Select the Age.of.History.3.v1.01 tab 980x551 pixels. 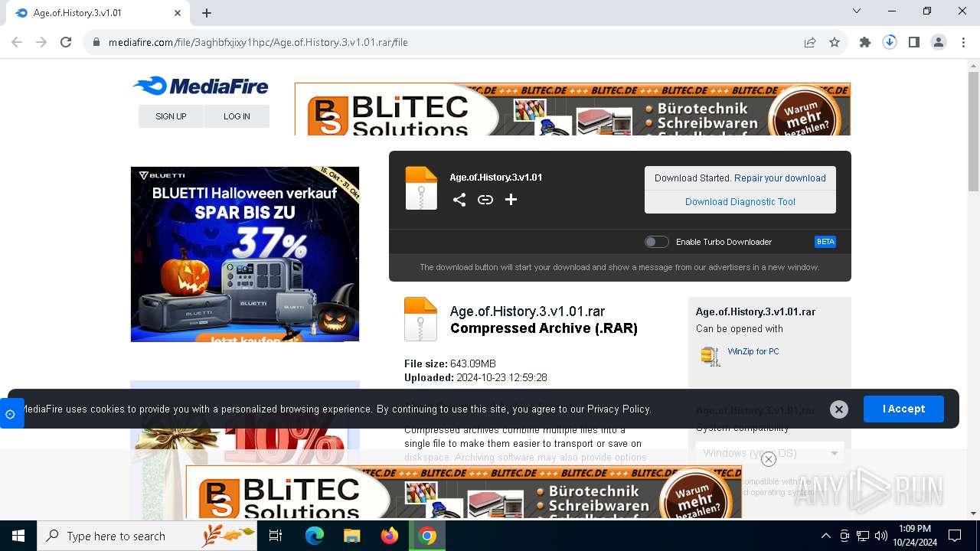[98, 13]
